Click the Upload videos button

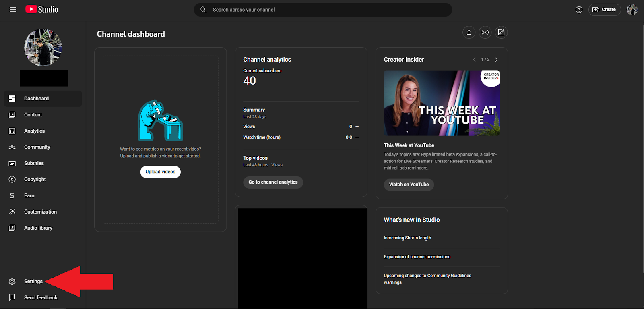160,172
